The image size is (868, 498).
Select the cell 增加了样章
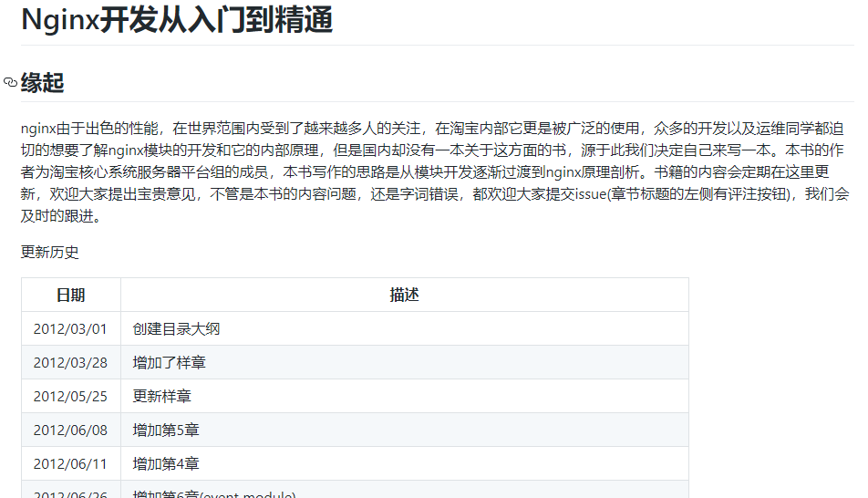405,362
